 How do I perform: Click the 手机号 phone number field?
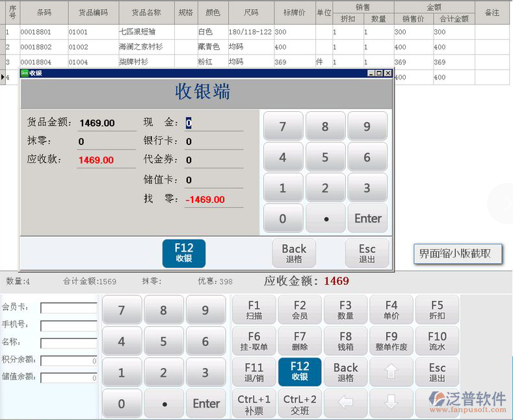pyautogui.click(x=68, y=325)
